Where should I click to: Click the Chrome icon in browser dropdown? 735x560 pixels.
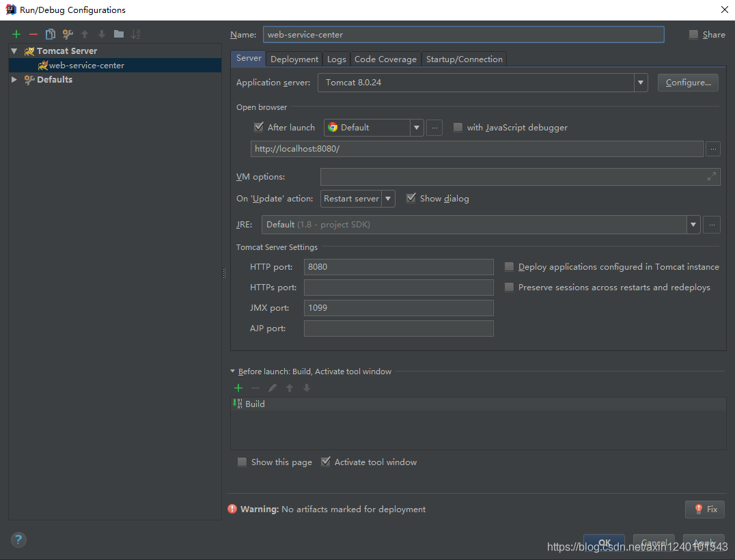tap(333, 128)
